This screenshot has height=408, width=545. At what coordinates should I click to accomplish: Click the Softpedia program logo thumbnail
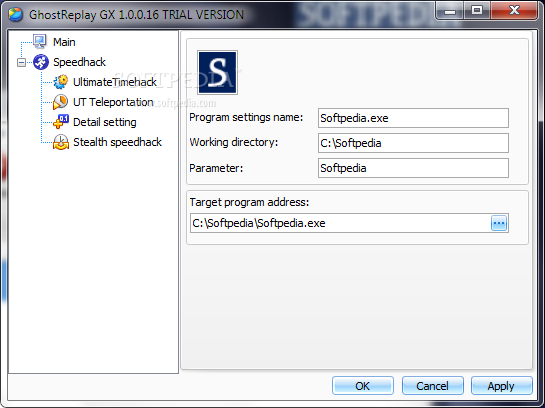(x=218, y=72)
